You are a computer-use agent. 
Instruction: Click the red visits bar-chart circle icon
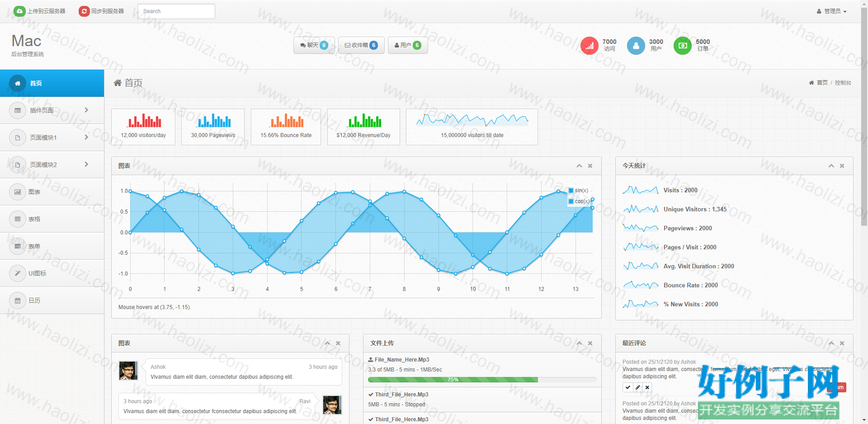[x=590, y=46]
